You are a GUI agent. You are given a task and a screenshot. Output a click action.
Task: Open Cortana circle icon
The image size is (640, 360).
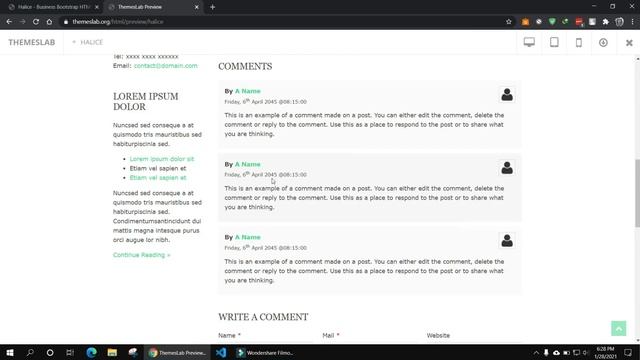50,353
